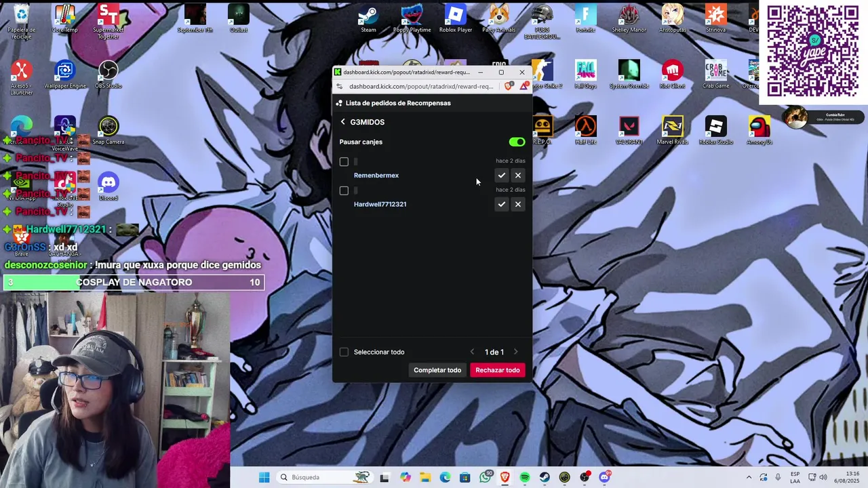The width and height of the screenshot is (868, 488).
Task: Check the box for Hardwell7712321's request
Action: click(344, 190)
